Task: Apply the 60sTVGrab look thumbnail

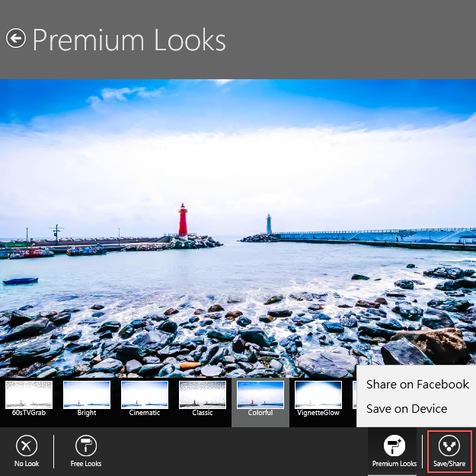Action: 29,395
